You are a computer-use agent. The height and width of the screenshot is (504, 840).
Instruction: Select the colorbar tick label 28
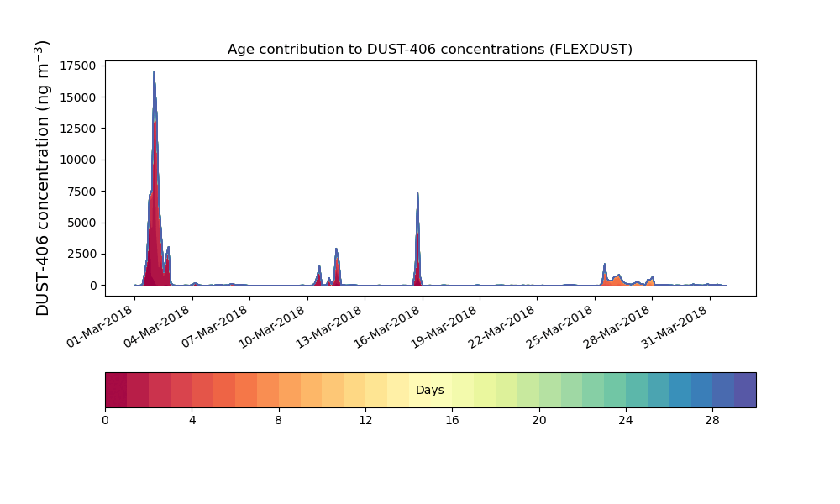(x=712, y=419)
